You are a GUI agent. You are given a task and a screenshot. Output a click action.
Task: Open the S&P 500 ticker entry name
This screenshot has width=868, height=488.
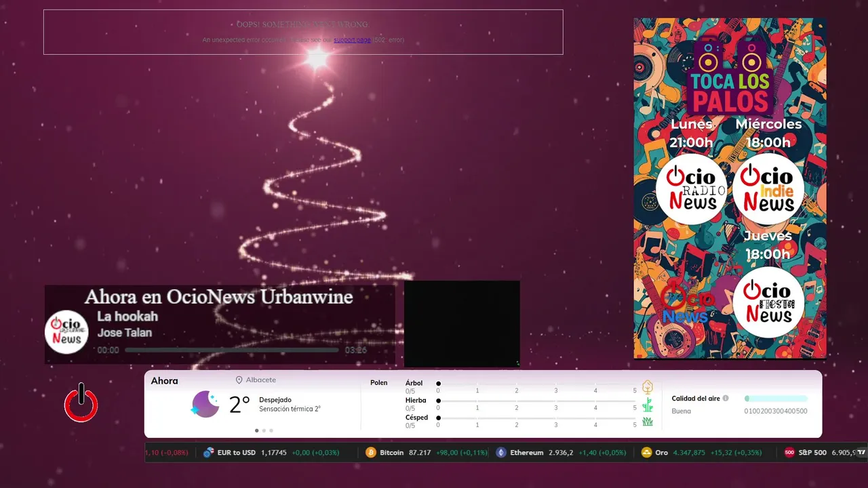click(812, 452)
